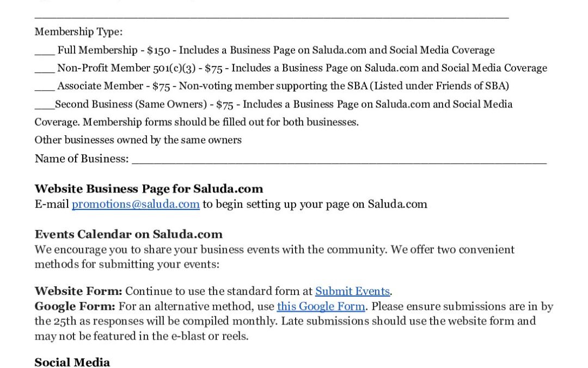
Task: Mark the blank before Non-Profit Member
Action: click(45, 70)
